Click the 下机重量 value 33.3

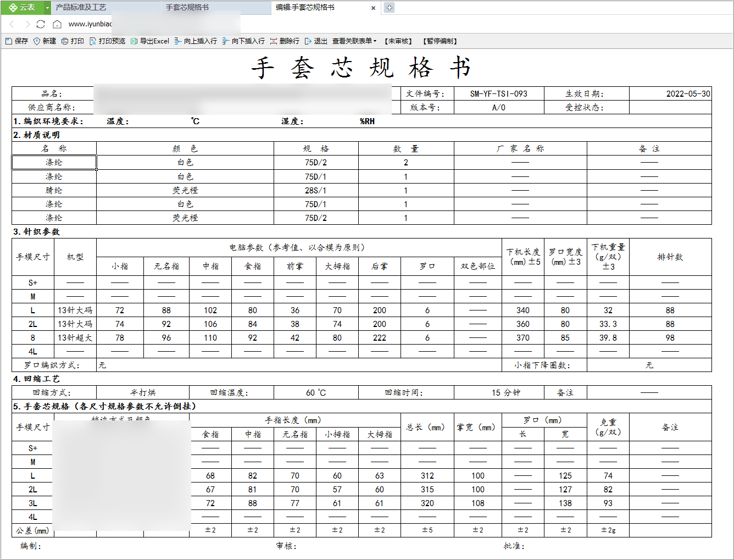(x=608, y=324)
